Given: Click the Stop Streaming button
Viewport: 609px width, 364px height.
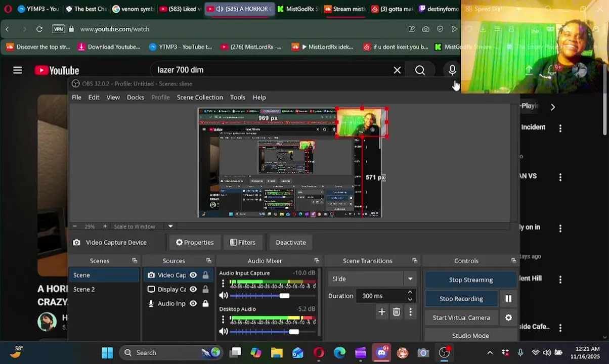Looking at the screenshot, I should coord(471,280).
